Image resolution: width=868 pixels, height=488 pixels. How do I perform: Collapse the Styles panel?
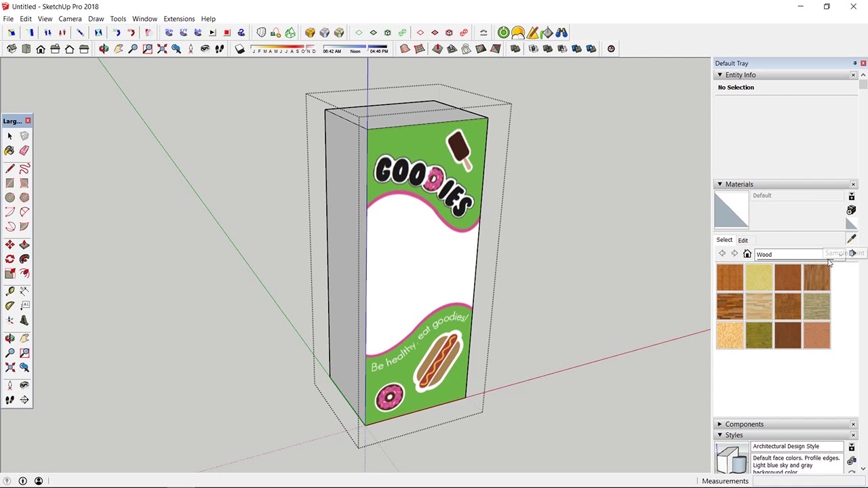pos(720,435)
